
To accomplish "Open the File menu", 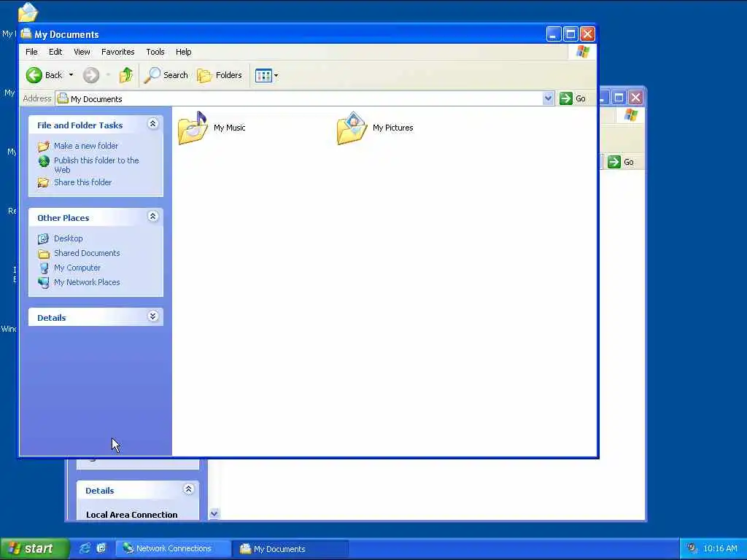I will [x=31, y=52].
